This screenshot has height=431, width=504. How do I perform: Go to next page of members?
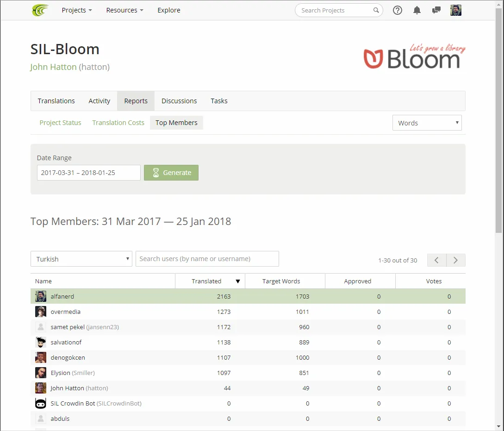(456, 260)
